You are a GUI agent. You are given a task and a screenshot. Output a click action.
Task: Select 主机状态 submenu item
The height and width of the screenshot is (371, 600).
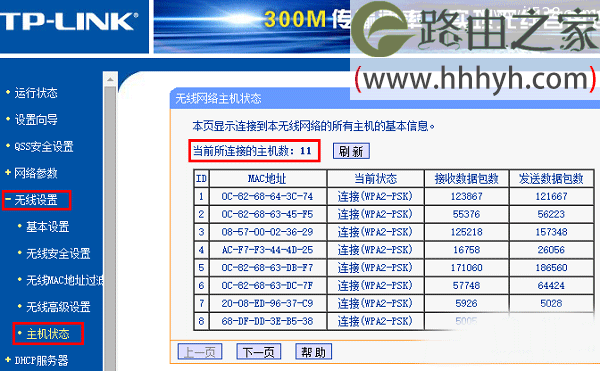point(47,334)
